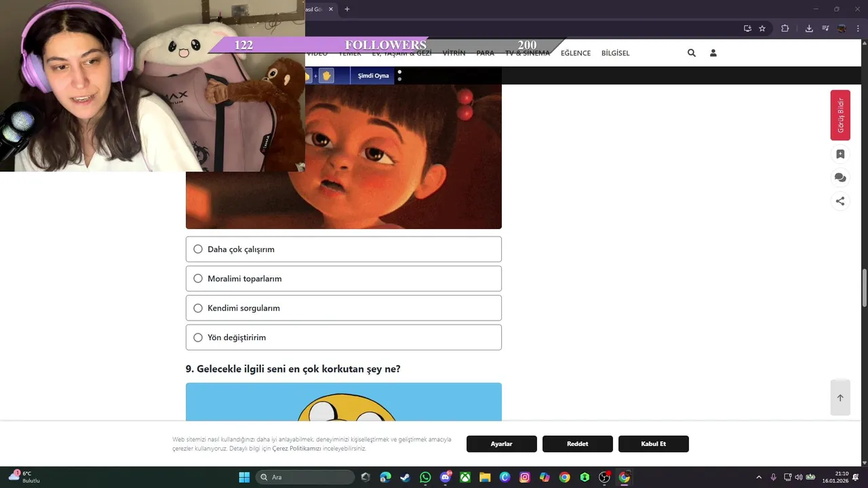Open the comments speech bubble icon
Screen dimensions: 868x488
840,178
